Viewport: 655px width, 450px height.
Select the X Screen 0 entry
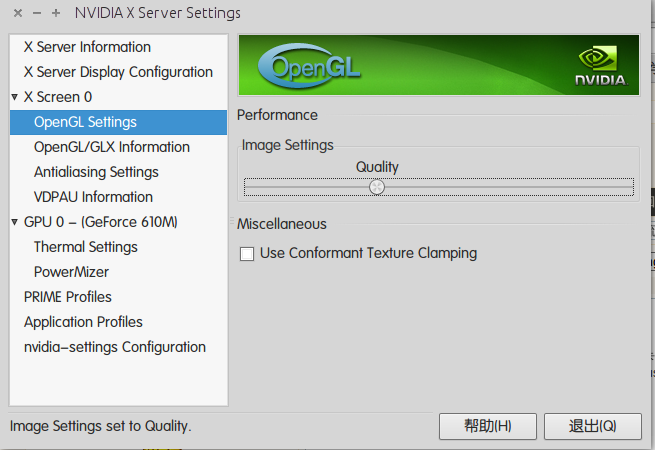click(58, 97)
